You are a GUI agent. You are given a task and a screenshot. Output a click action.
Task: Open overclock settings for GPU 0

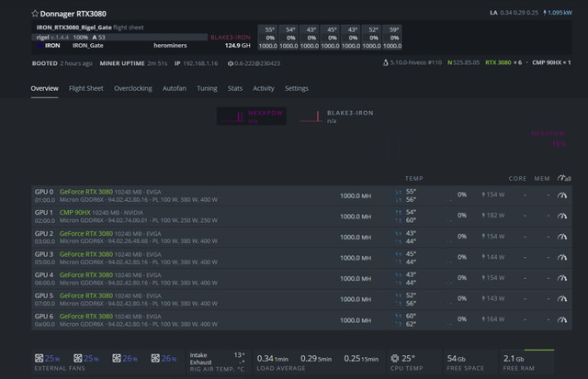click(x=562, y=195)
